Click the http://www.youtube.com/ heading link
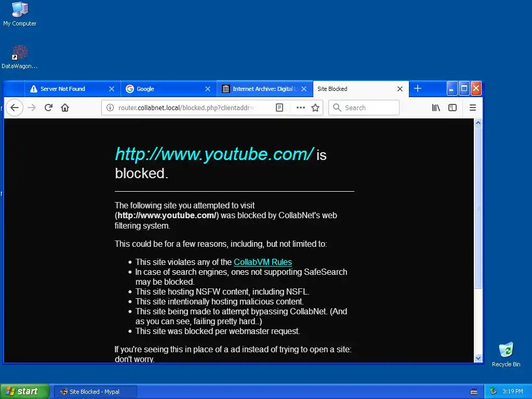532x399 pixels. click(x=215, y=154)
